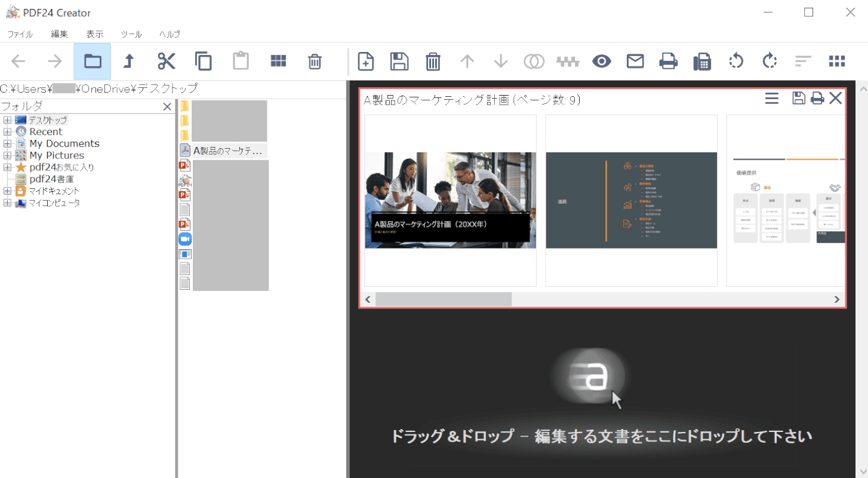
Task: Expand the デスクトップ tree node
Action: (7, 120)
